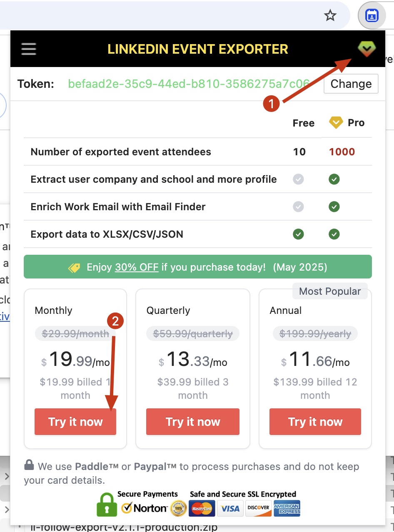Click the Discover card icon

tap(258, 508)
